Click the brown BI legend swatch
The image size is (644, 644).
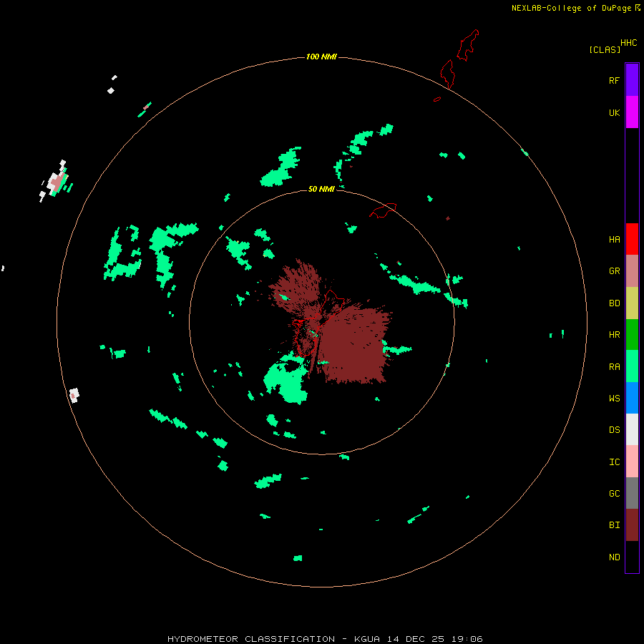pyautogui.click(x=632, y=525)
